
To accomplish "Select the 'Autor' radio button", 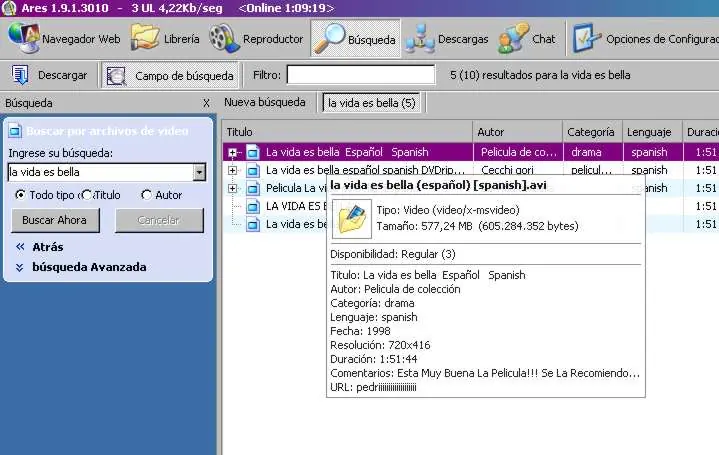I will (146, 195).
